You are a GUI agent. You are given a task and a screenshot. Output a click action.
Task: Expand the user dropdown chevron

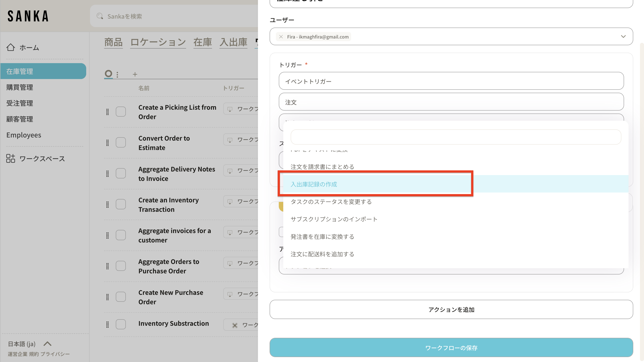point(623,36)
